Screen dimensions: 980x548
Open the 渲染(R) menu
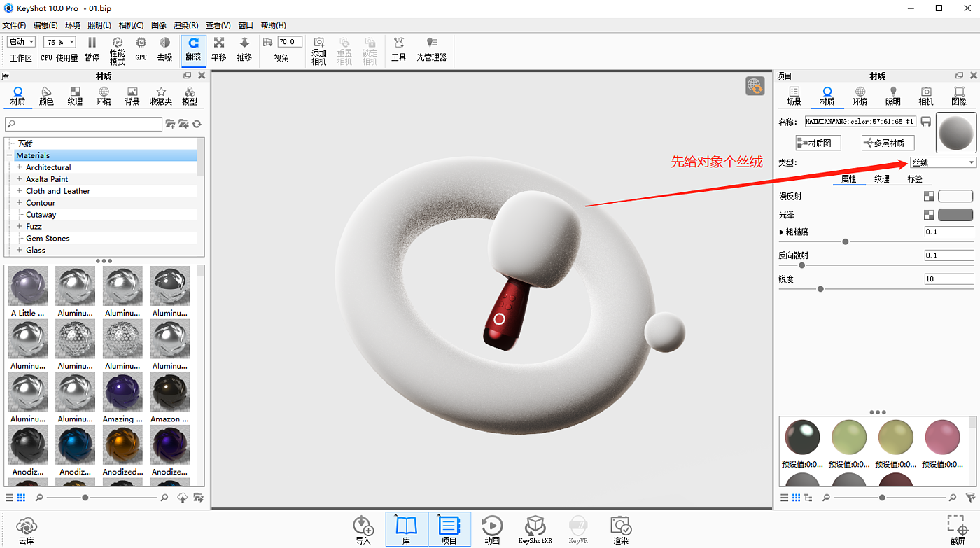pos(185,25)
